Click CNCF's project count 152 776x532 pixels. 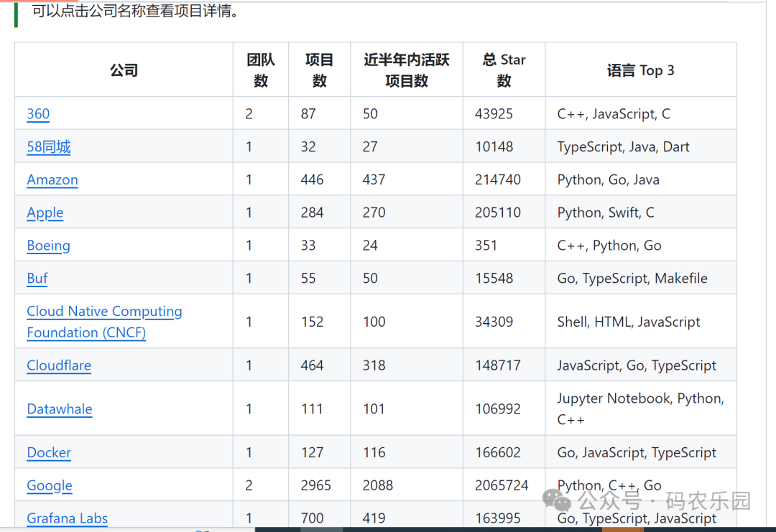[313, 322]
